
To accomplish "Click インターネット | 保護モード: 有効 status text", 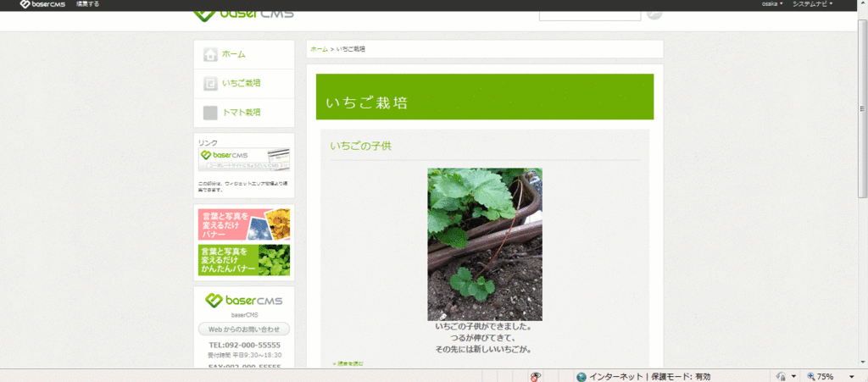I will [x=650, y=377].
